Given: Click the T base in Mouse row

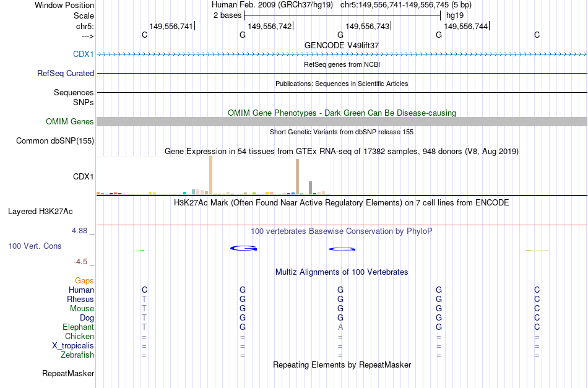Looking at the screenshot, I should point(144,309).
